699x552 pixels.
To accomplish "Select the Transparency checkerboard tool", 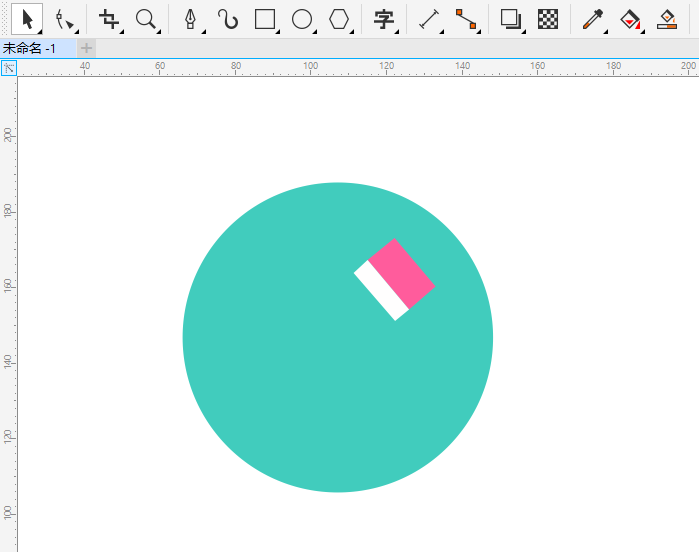I will tap(548, 20).
